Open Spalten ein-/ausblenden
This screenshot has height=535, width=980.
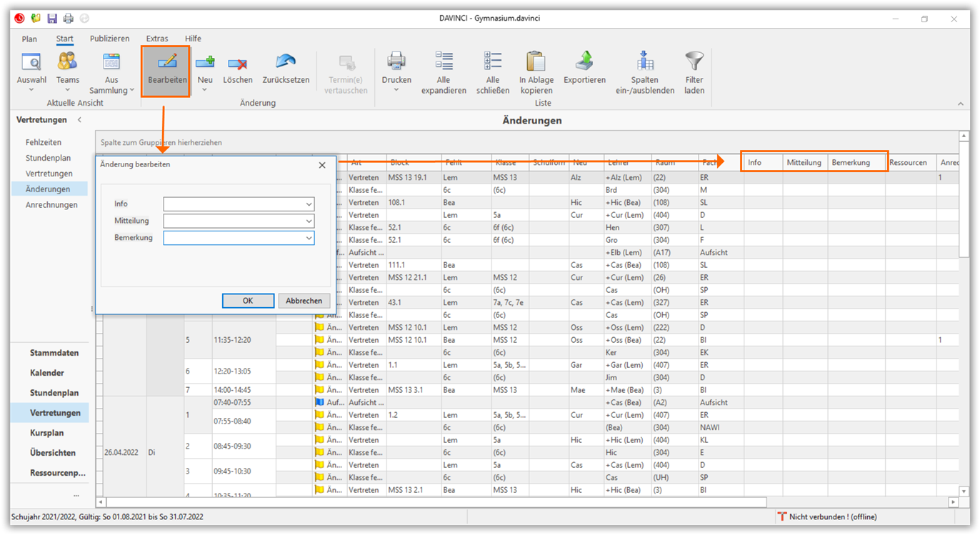[x=645, y=63]
